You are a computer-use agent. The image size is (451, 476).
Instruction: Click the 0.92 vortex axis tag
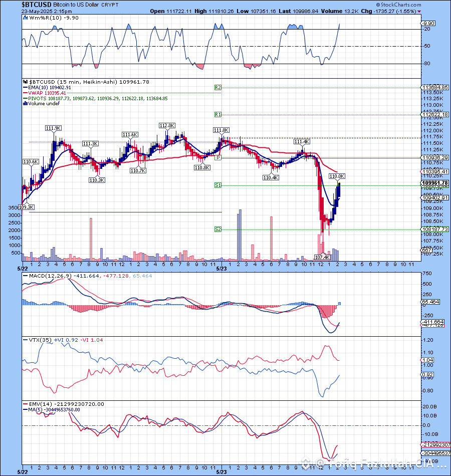[428, 375]
